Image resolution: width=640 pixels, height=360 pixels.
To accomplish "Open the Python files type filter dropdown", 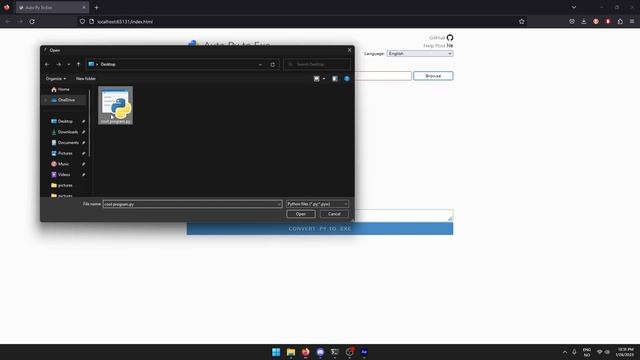I will pos(317,204).
